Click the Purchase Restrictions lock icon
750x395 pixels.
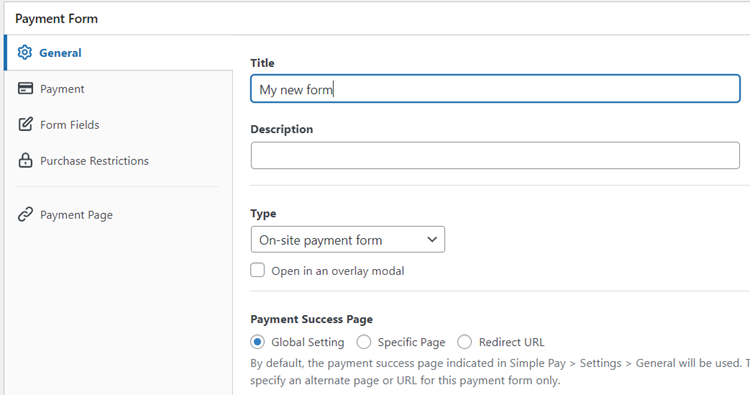25,160
